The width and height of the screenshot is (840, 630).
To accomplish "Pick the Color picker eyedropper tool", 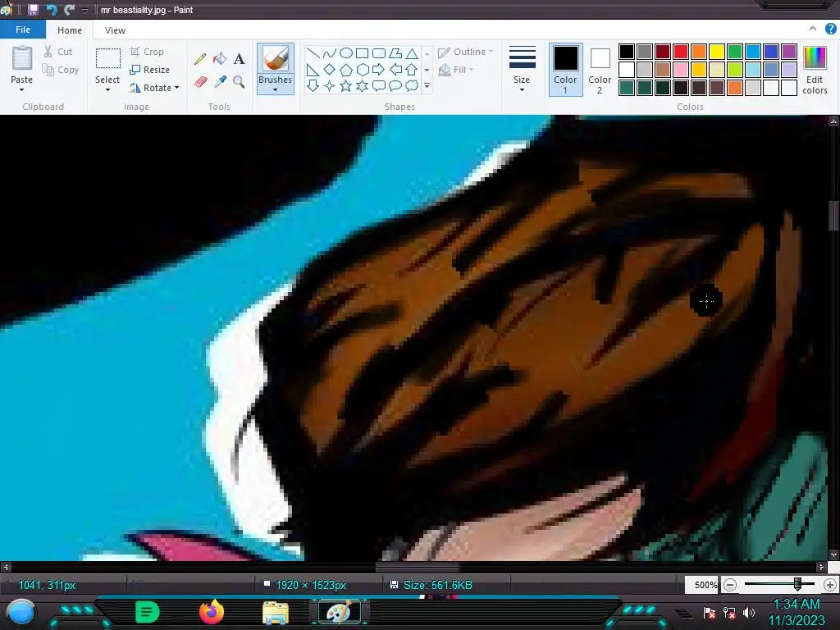I will 220,81.
